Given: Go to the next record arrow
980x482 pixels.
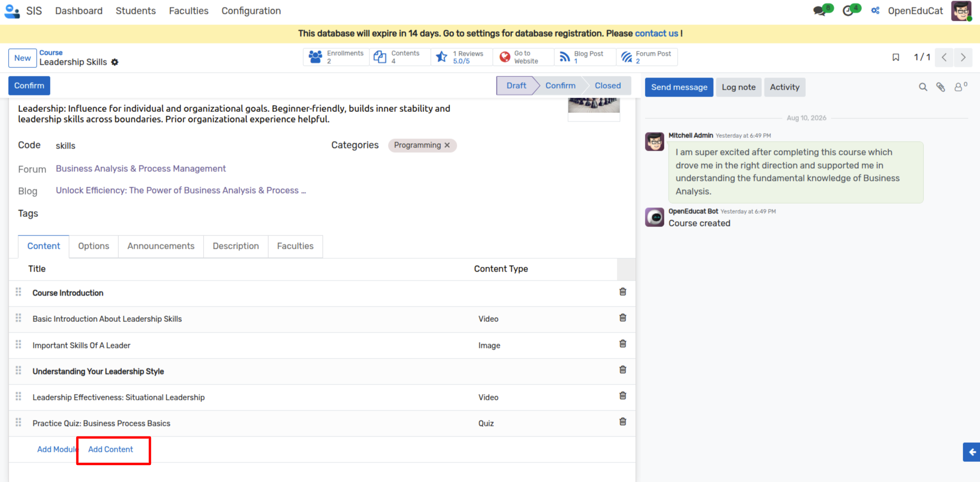Looking at the screenshot, I should [x=963, y=57].
